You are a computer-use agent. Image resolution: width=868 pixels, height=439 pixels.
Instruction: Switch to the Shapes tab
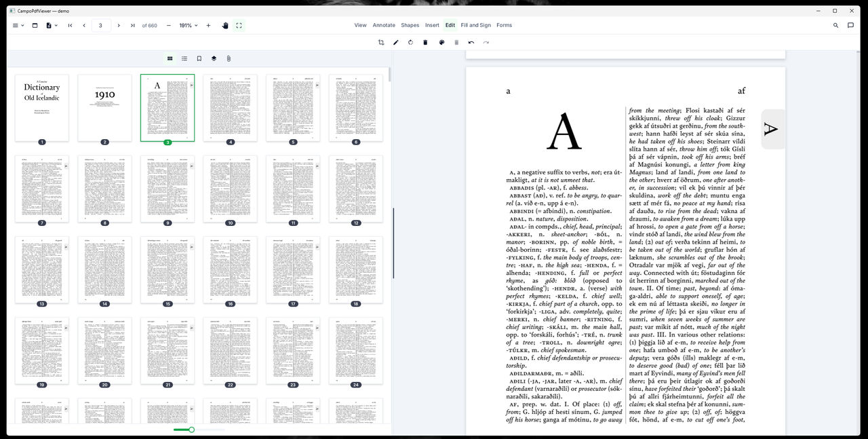point(410,25)
